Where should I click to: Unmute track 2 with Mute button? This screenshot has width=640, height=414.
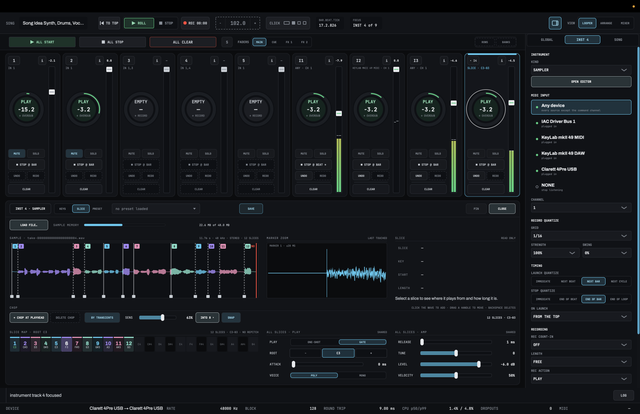pyautogui.click(x=74, y=154)
